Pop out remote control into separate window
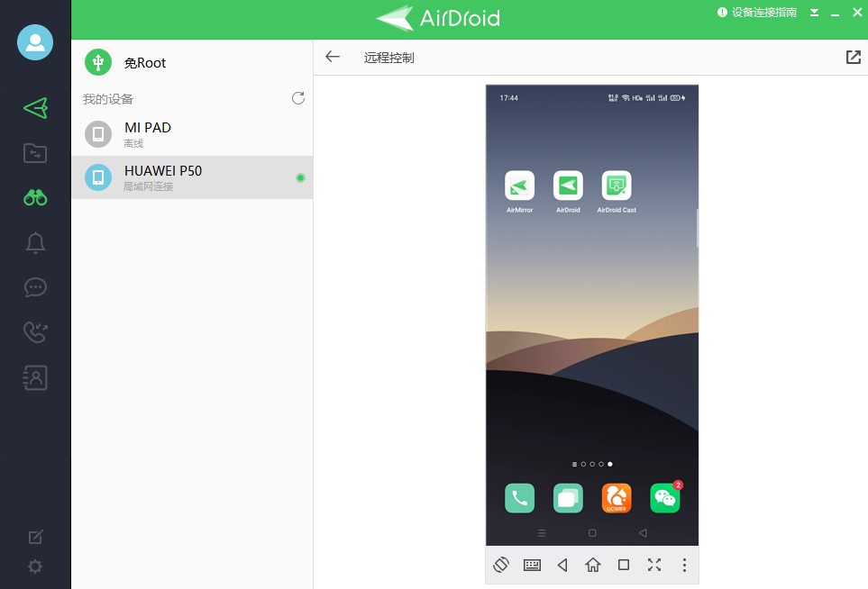Viewport: 868px width, 589px height. [x=853, y=57]
